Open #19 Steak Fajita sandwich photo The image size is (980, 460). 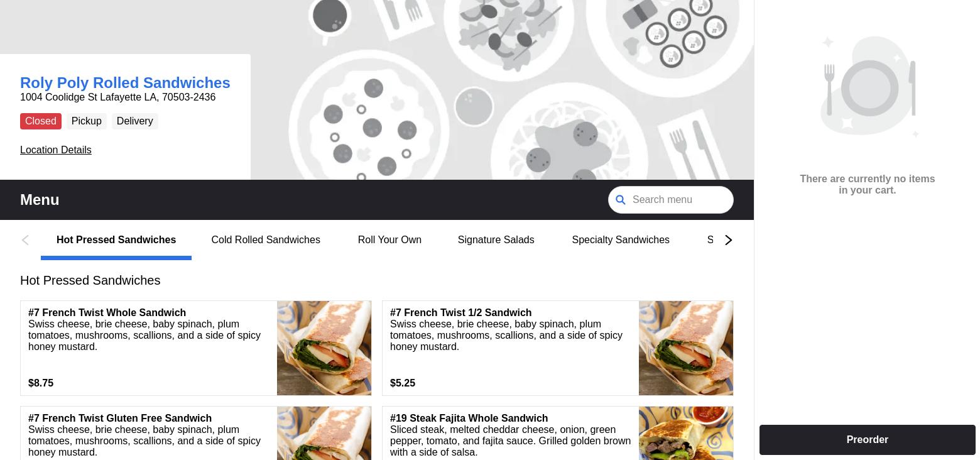click(x=686, y=433)
